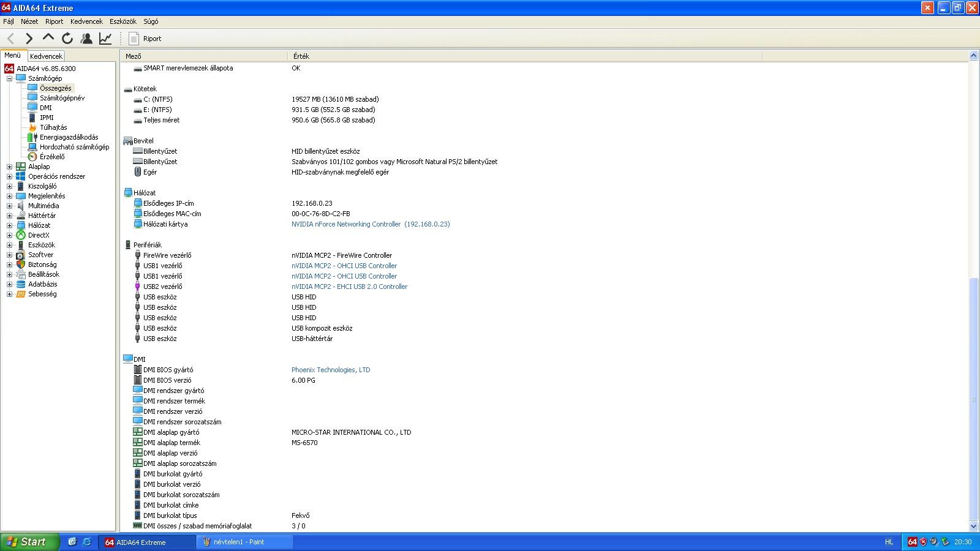Open the Riport menu
Viewport: 980px width, 551px height.
54,21
